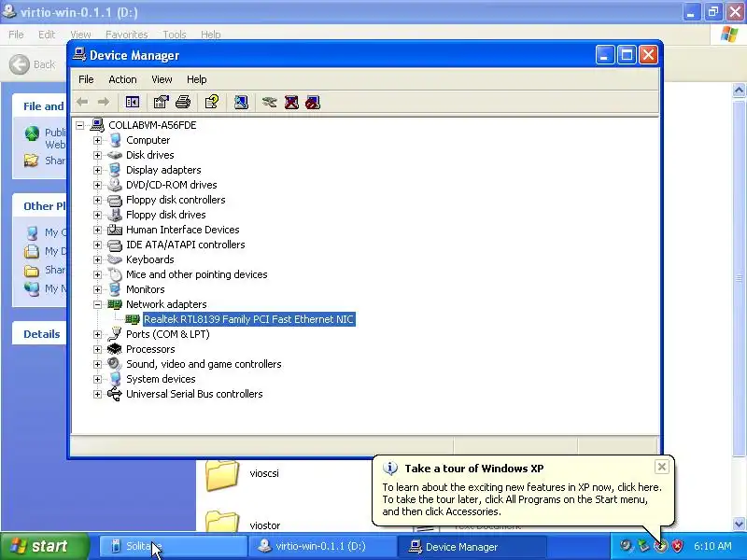Click the Windows XP tour tray icon

coord(660,546)
